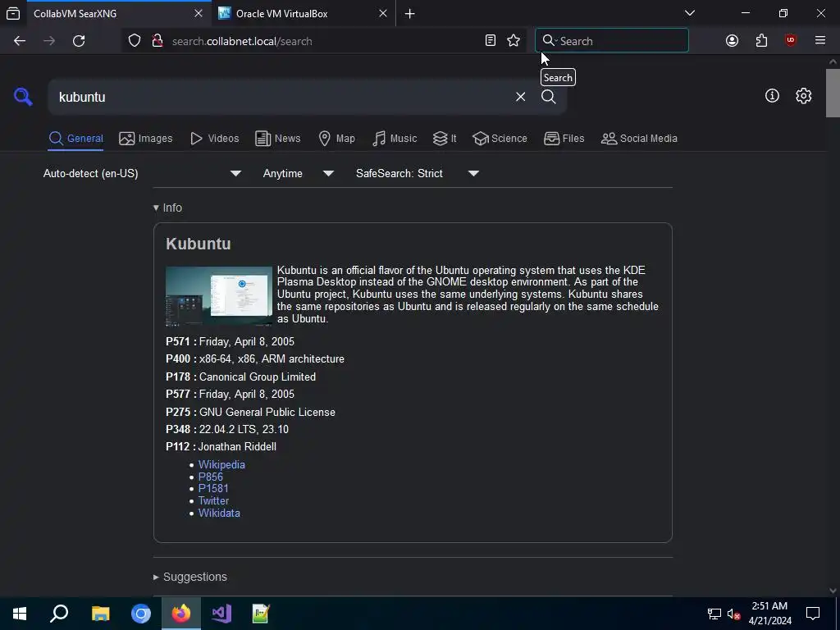Open the P856 link

tap(211, 477)
